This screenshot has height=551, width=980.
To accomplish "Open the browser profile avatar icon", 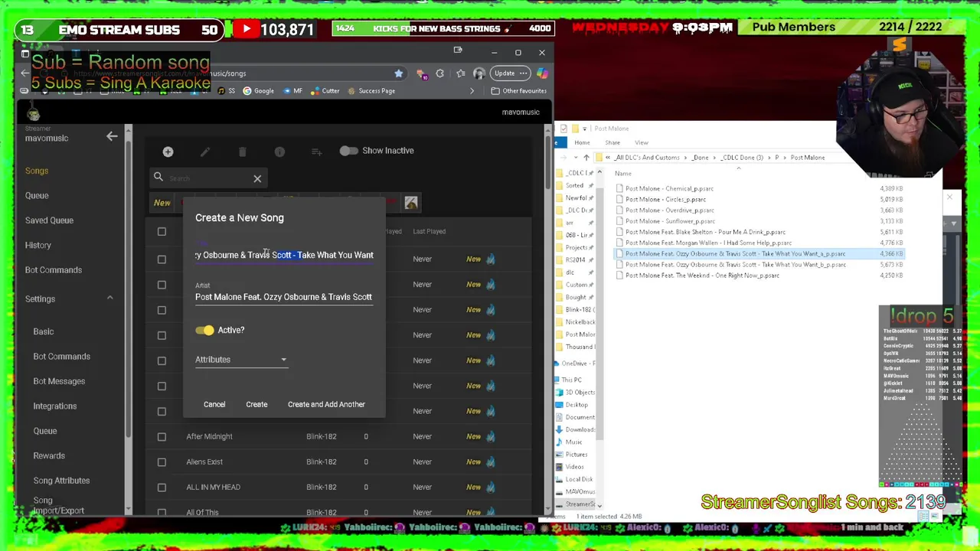I will click(x=479, y=73).
